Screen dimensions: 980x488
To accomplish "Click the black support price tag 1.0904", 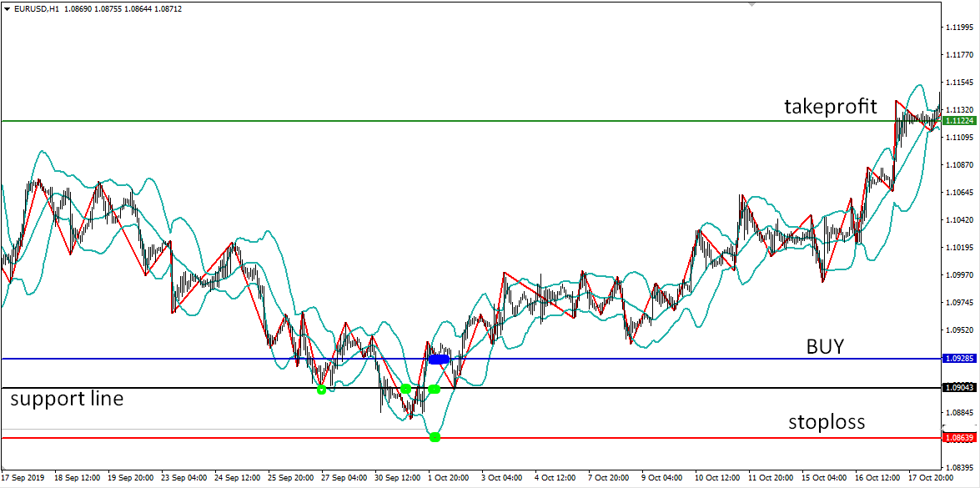I will 960,386.
